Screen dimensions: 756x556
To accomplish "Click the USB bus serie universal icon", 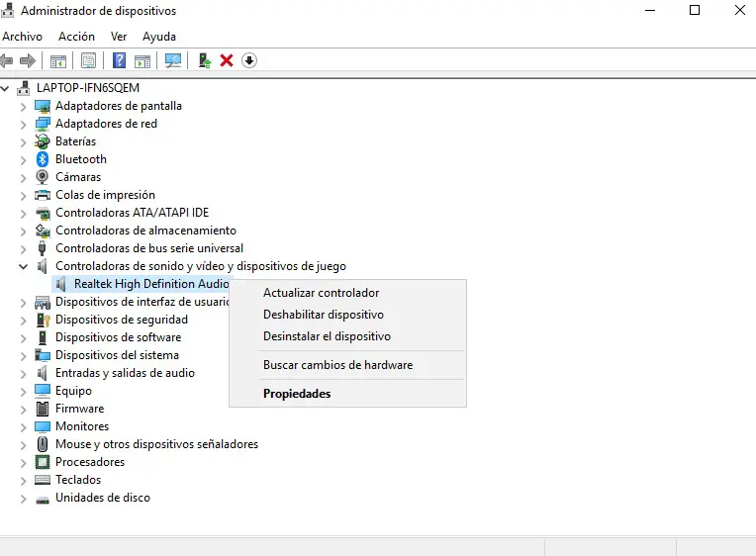I will pyautogui.click(x=43, y=248).
